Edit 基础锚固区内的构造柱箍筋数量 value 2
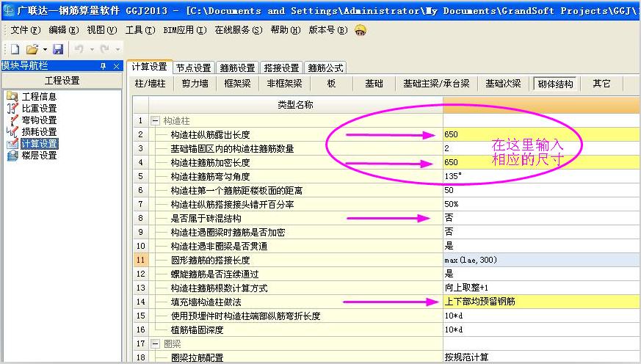 pos(542,148)
